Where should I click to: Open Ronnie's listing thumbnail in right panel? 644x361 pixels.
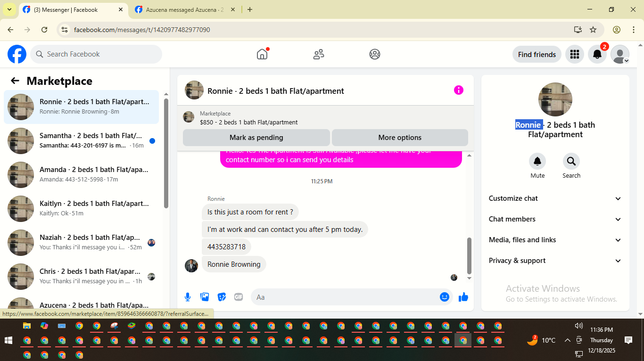coord(555,99)
